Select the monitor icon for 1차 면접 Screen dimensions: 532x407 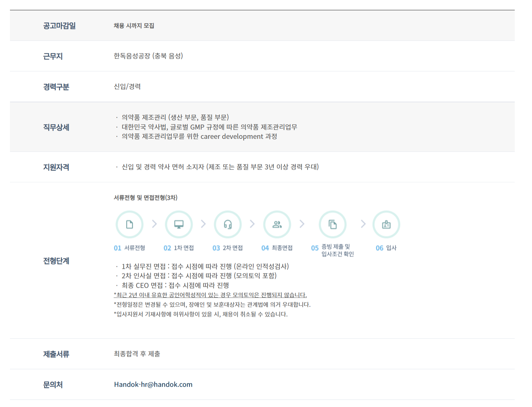point(179,225)
